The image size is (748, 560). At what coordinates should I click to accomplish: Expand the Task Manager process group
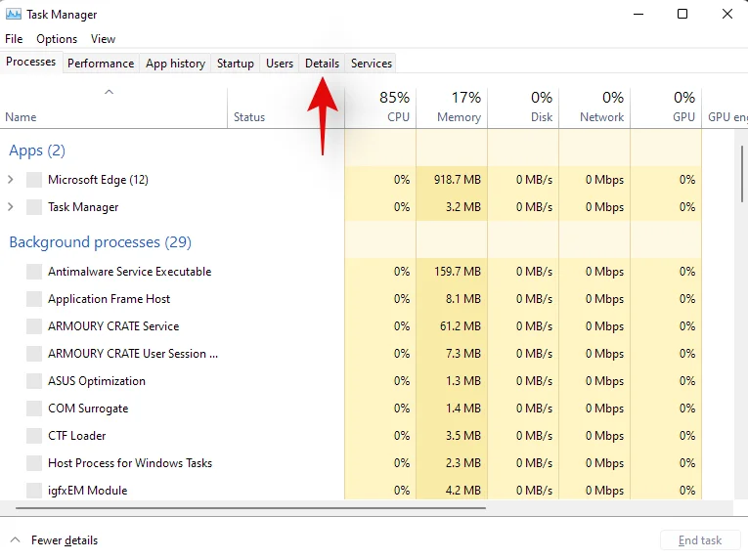(11, 207)
